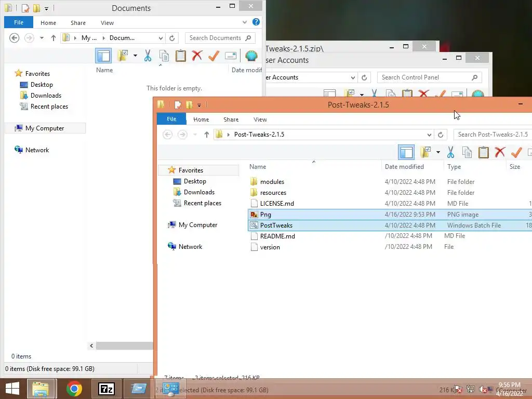The height and width of the screenshot is (399, 532).
Task: Expand address dropdown in User Accounts window
Action: (353, 78)
